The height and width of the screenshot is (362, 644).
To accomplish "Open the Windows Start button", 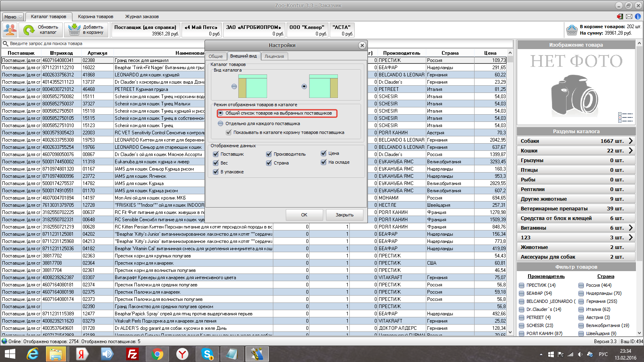I will 10,354.
